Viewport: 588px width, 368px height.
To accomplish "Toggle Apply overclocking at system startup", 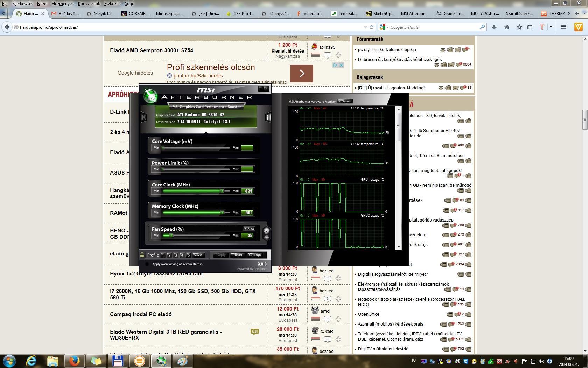I will click(147, 264).
